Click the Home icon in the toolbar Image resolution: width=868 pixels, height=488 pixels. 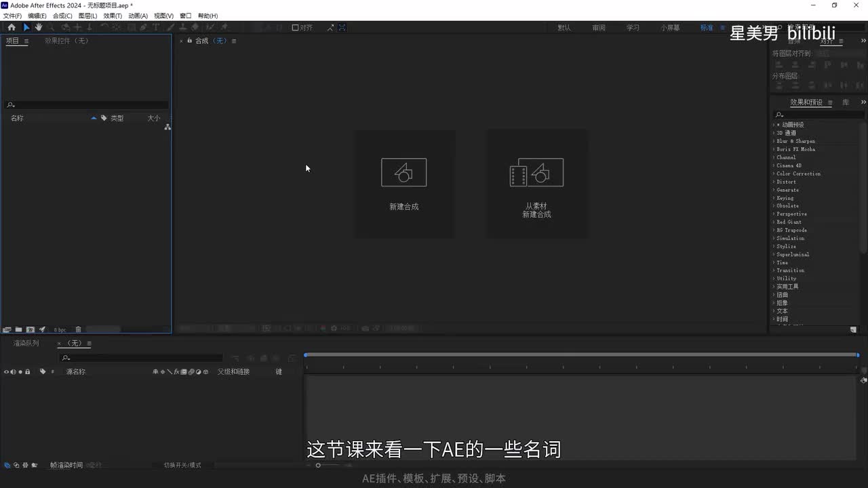[12, 27]
